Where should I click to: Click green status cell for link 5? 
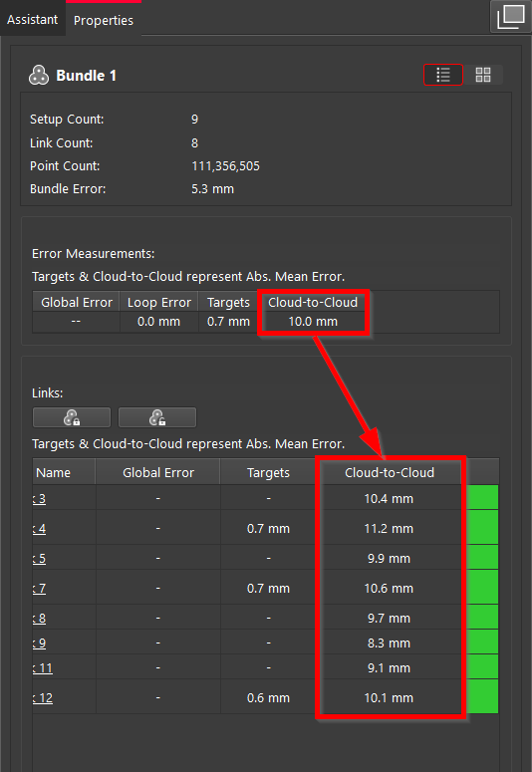tap(482, 558)
